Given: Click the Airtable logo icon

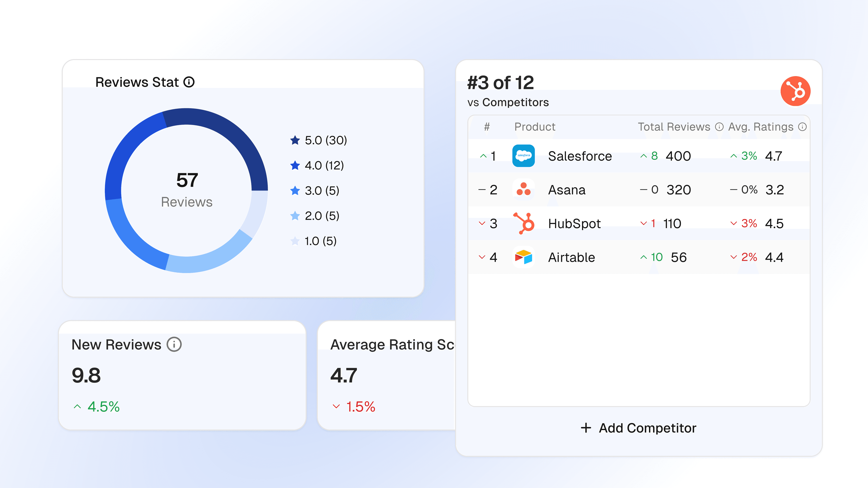Looking at the screenshot, I should pyautogui.click(x=523, y=257).
